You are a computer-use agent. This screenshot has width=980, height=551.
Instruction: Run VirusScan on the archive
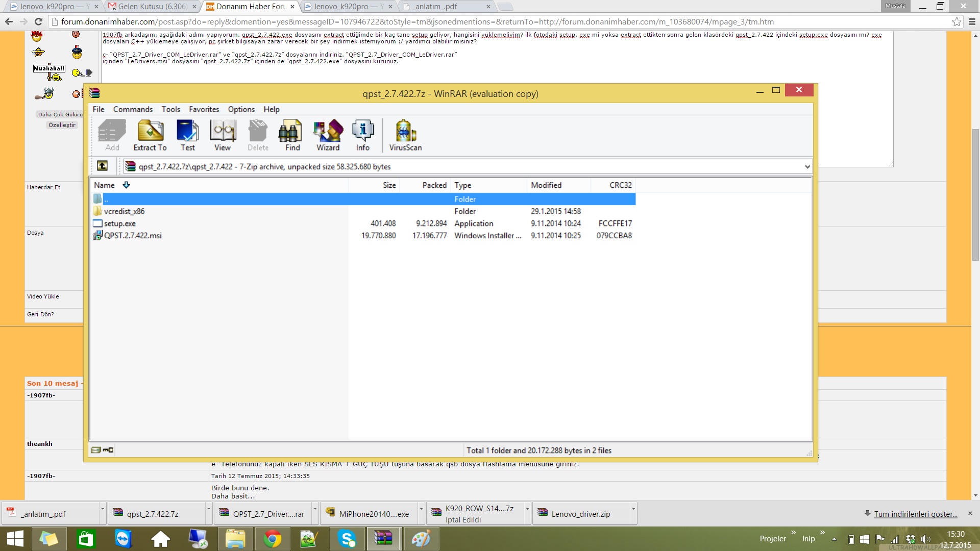406,135
